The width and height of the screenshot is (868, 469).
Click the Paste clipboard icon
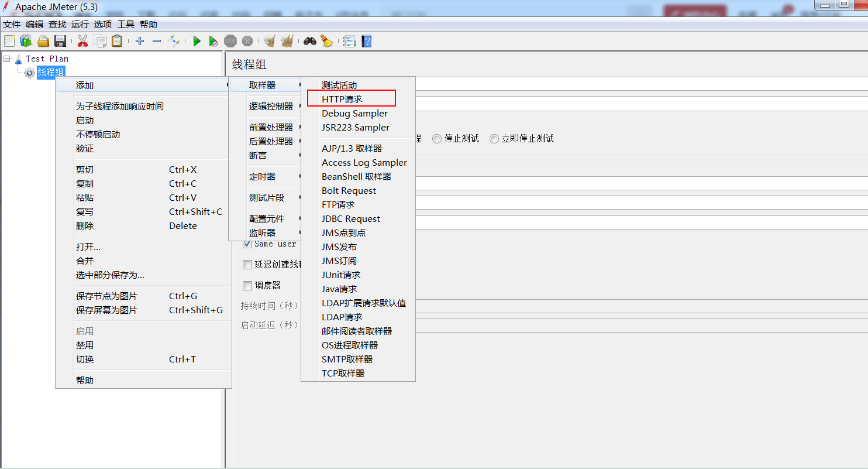tap(117, 41)
